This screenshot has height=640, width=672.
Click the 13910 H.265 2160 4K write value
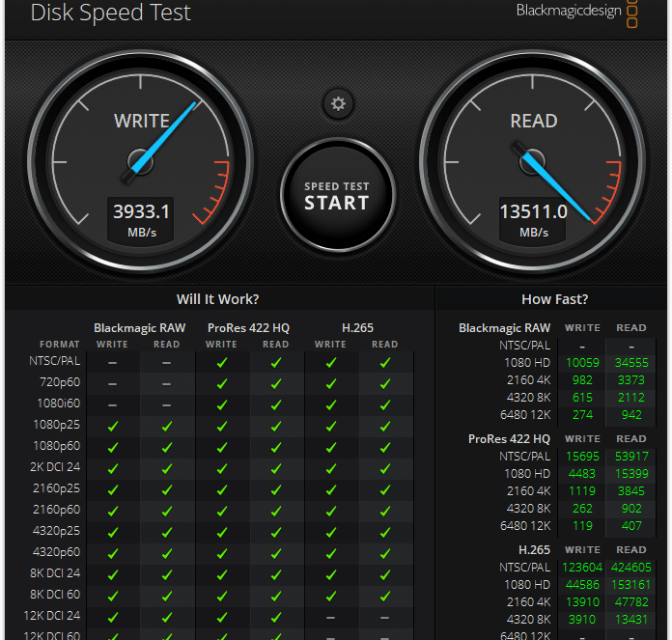[x=582, y=602]
